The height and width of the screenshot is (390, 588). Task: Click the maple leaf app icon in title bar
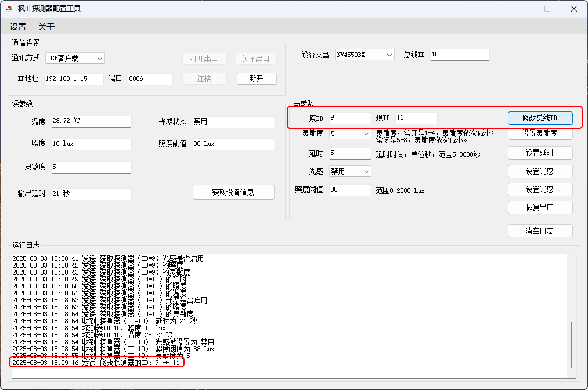click(10, 8)
